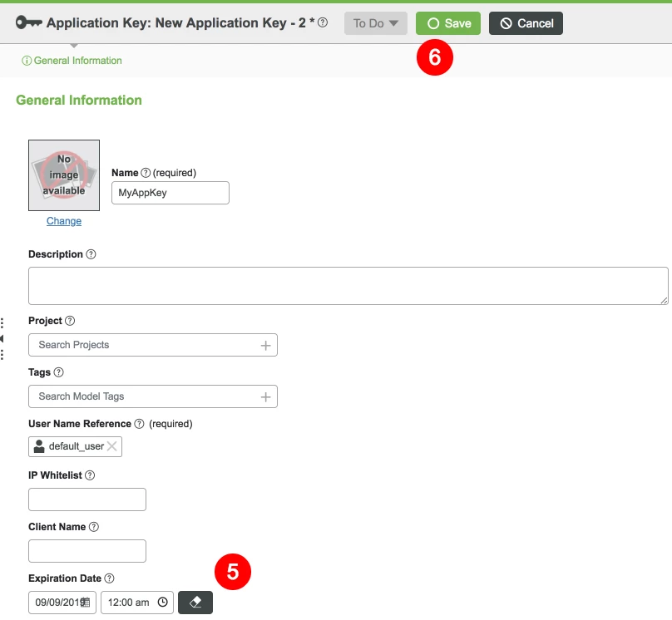672x620 pixels.
Task: Show help for IP Whitelist
Action: (90, 475)
